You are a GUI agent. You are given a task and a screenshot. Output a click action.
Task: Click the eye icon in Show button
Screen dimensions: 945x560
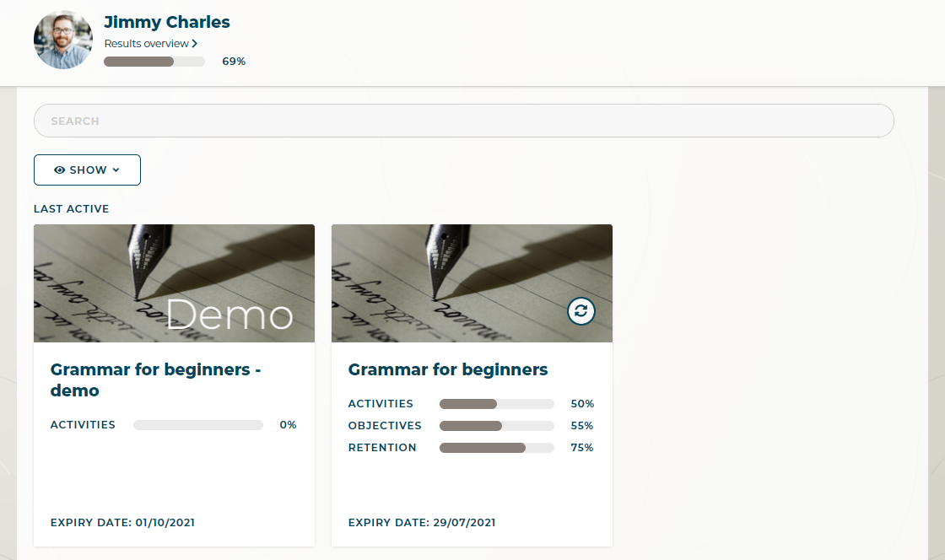pyautogui.click(x=60, y=170)
